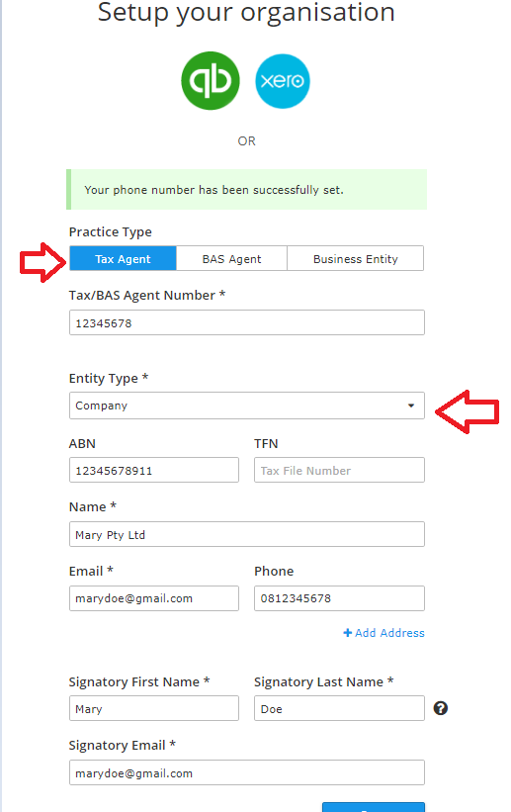
Task: Select the Tax Agent practice type
Action: click(123, 258)
